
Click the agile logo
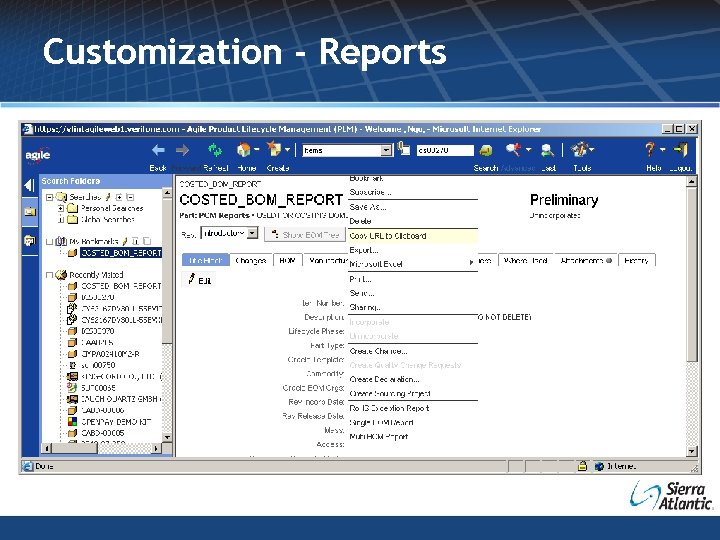click(x=38, y=155)
